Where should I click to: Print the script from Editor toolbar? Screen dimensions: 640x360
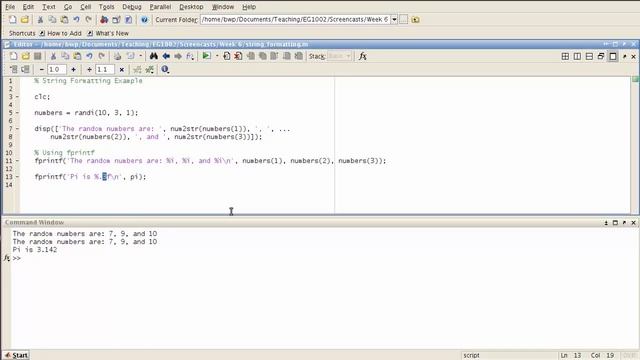118,56
